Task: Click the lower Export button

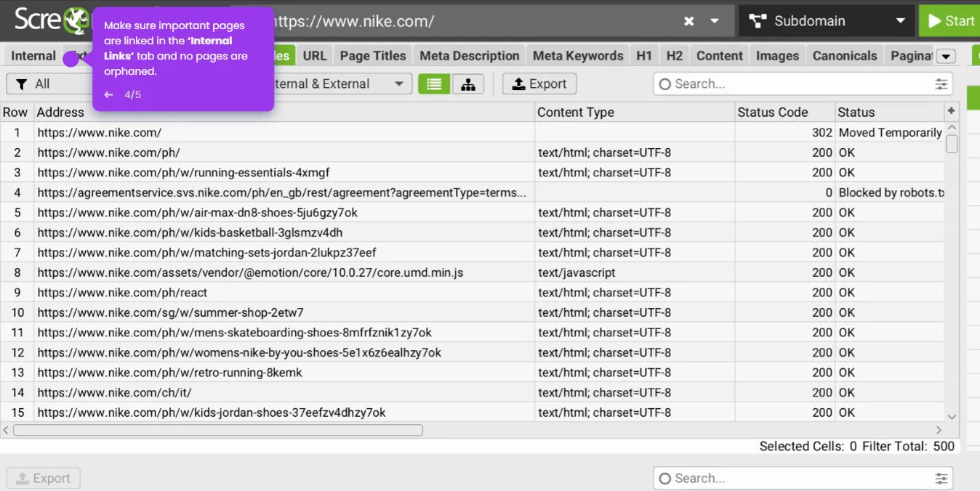Action: pos(43,478)
